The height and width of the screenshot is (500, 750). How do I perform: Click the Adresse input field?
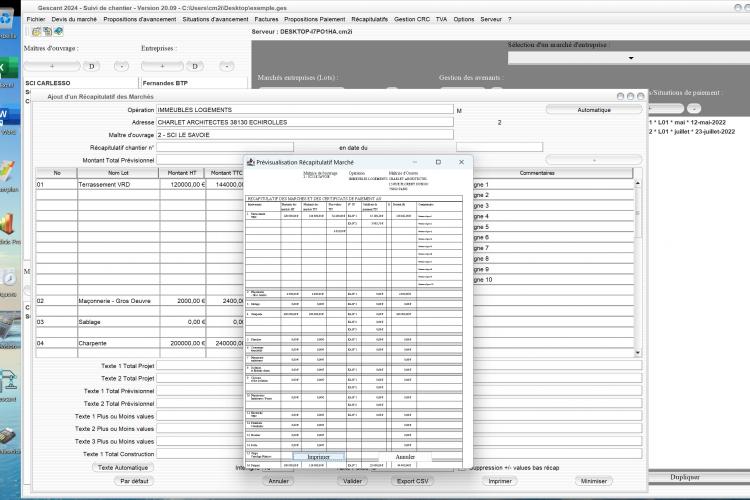tap(305, 122)
